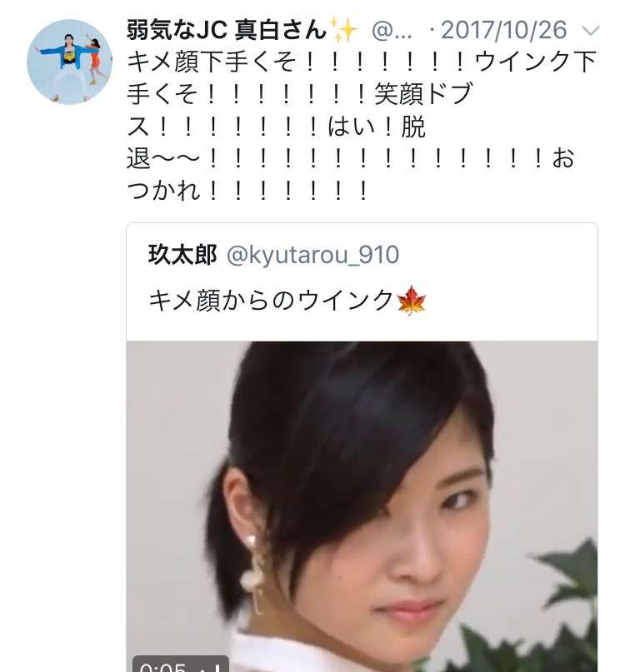Open the 弱気なJC 真白さん profile name
Viewport: 625px width, 672px height.
(227, 30)
